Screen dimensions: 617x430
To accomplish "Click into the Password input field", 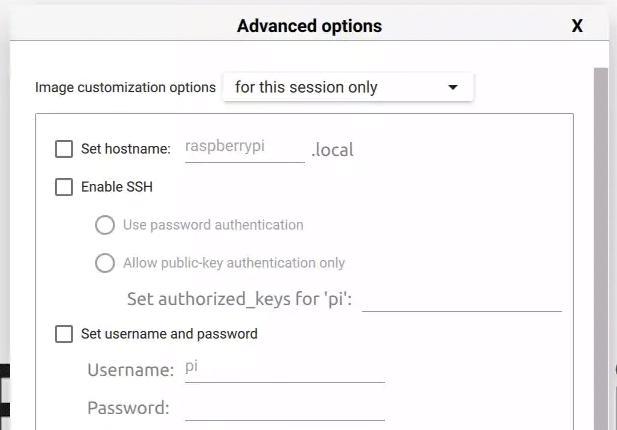I will pos(284,407).
